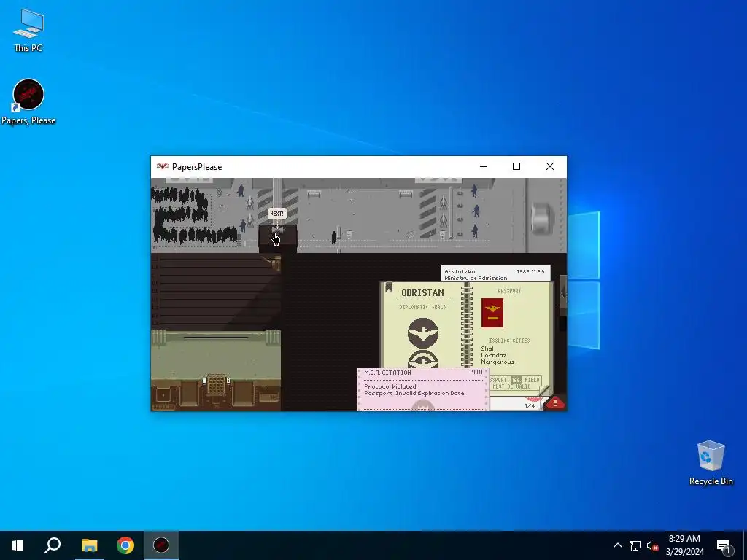The width and height of the screenshot is (747, 560).
Task: Maximize the PapersPlease window
Action: tap(516, 166)
